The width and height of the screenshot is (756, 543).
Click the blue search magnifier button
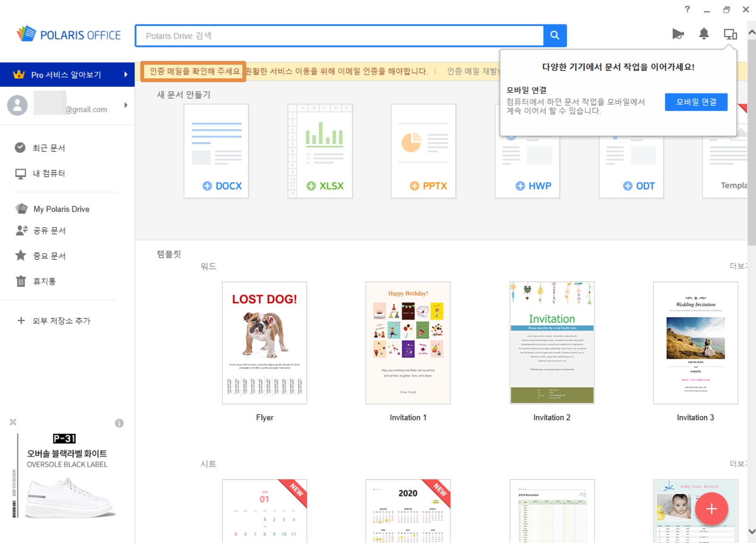pos(555,35)
